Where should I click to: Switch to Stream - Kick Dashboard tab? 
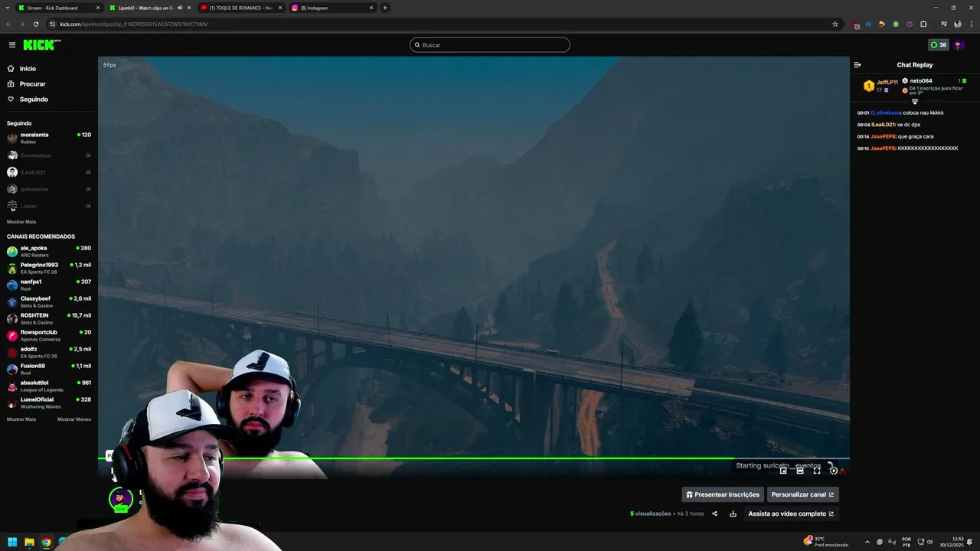pyautogui.click(x=58, y=8)
